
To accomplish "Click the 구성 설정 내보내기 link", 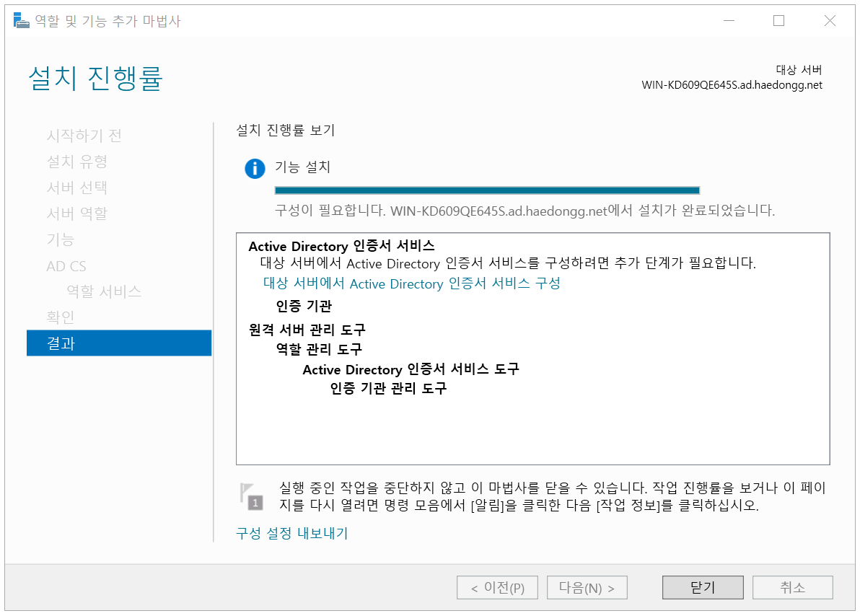I will tap(291, 533).
